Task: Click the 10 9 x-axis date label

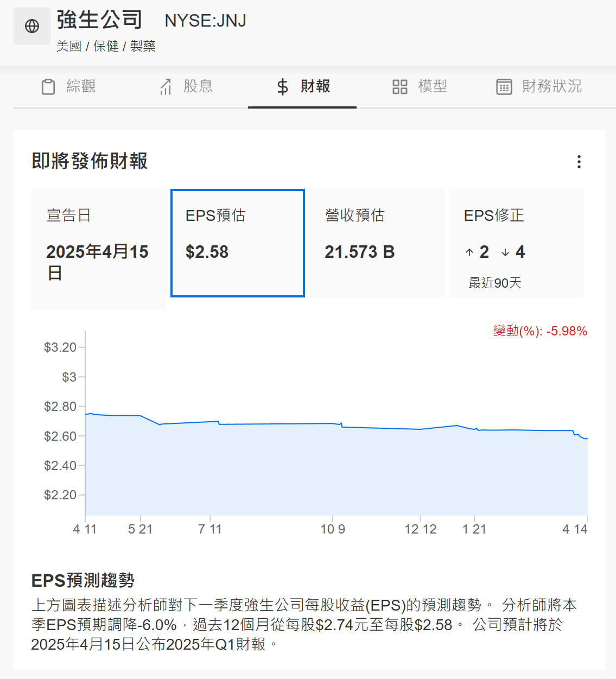Action: point(333,529)
